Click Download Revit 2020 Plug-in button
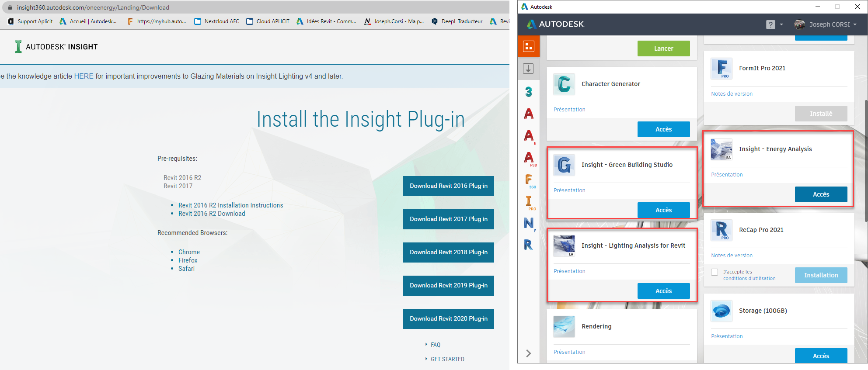 click(x=448, y=319)
